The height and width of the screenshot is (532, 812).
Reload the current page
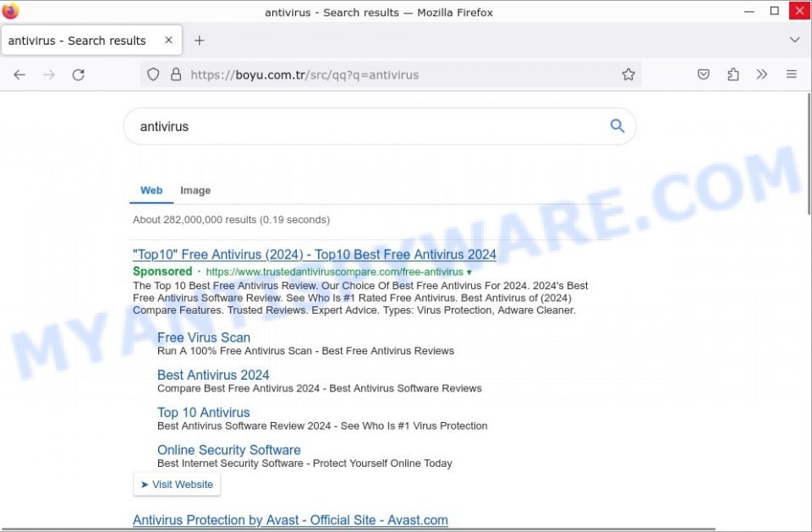click(78, 74)
